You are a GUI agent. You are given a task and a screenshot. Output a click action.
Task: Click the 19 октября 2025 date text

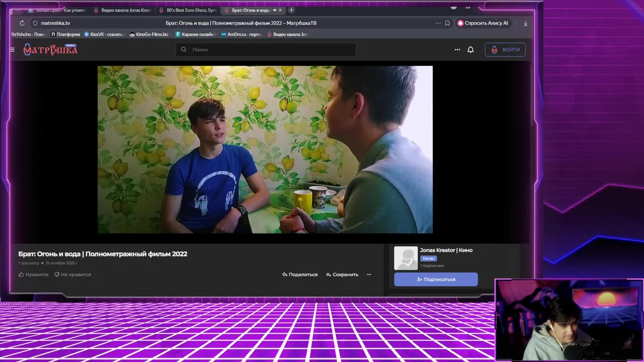point(62,263)
